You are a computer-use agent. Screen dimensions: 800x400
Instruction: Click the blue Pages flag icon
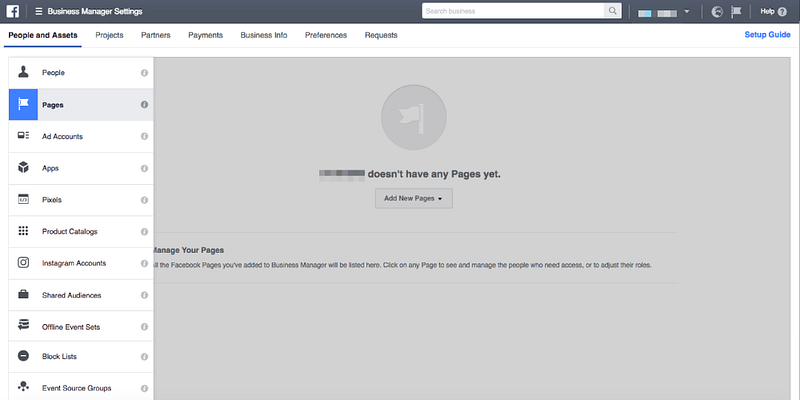(23, 105)
